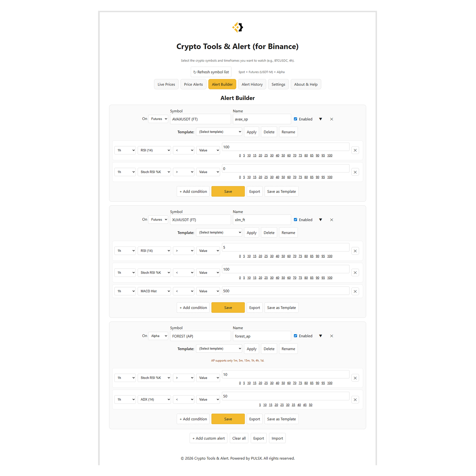The width and height of the screenshot is (476, 476).
Task: Click the XLMUSDT (FT) symbol input field
Action: (x=200, y=220)
